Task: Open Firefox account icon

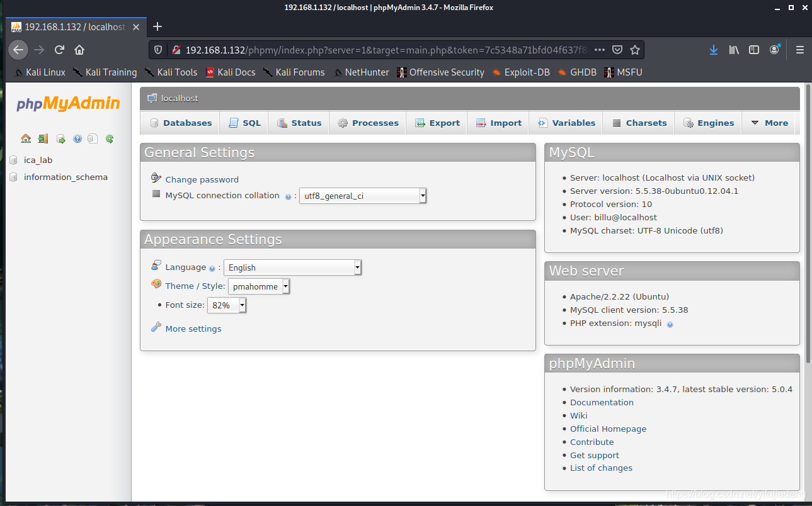Action: [775, 50]
